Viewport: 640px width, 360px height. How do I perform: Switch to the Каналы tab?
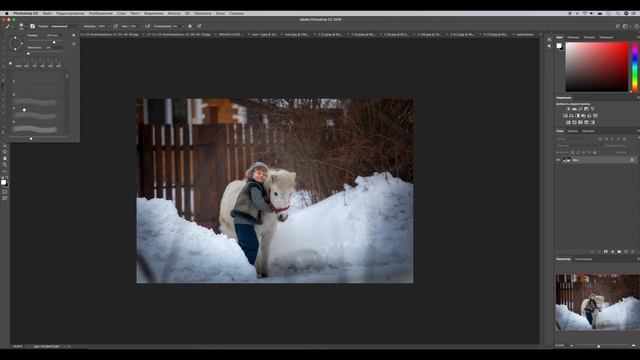point(573,131)
